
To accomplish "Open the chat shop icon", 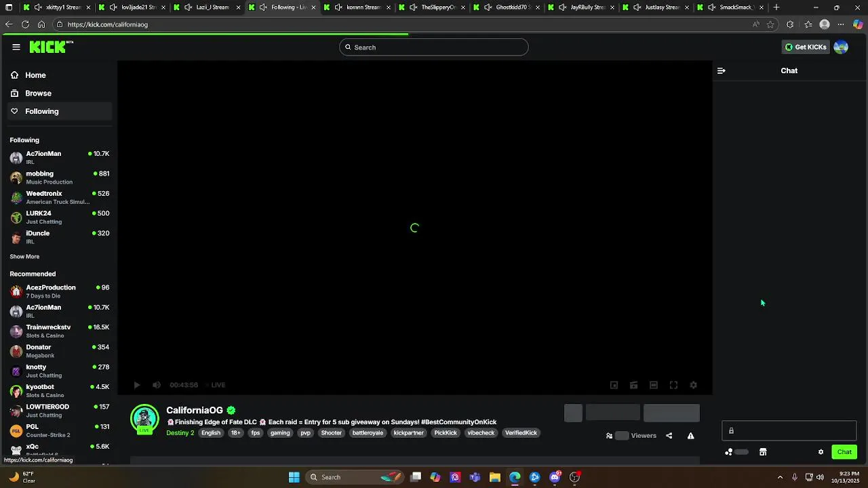I will click(x=763, y=452).
